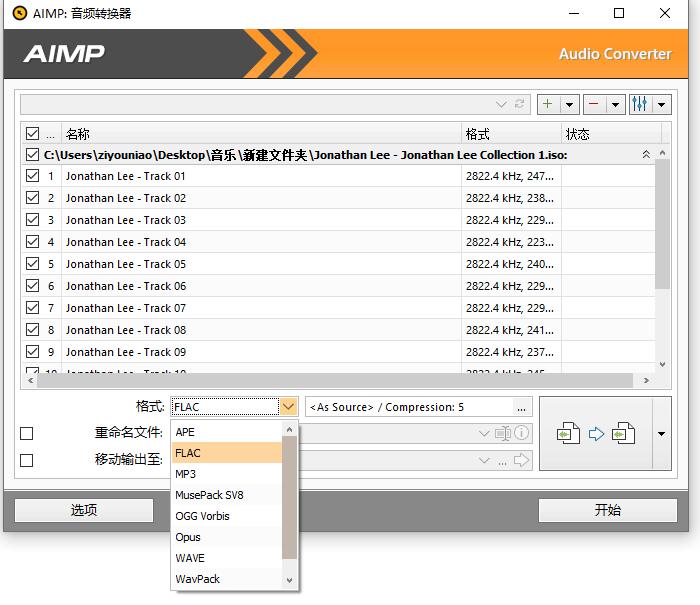Viewport: 700px width, 605px height.
Task: Select FLAC in the format list
Action: click(x=227, y=453)
